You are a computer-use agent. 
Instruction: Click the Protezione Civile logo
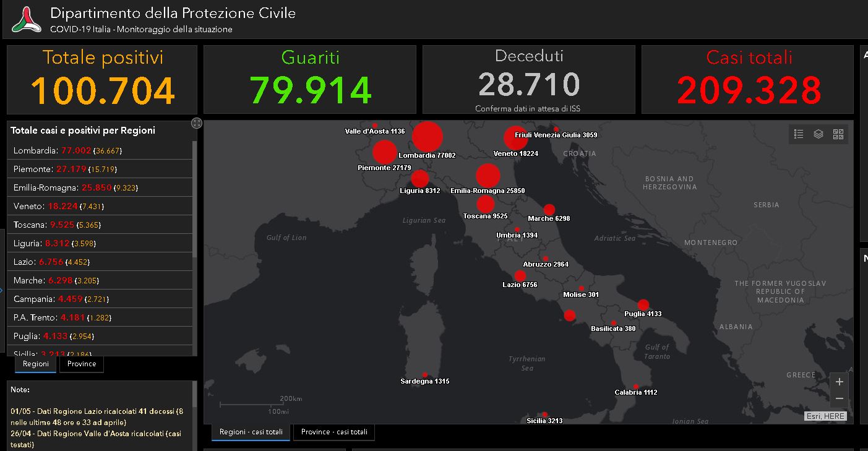pyautogui.click(x=27, y=20)
